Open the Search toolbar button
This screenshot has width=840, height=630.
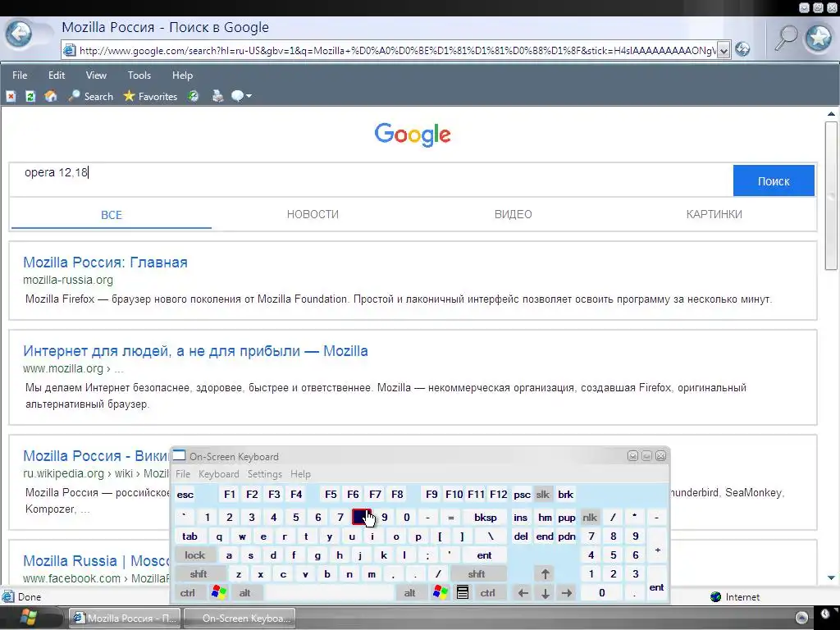coord(90,97)
